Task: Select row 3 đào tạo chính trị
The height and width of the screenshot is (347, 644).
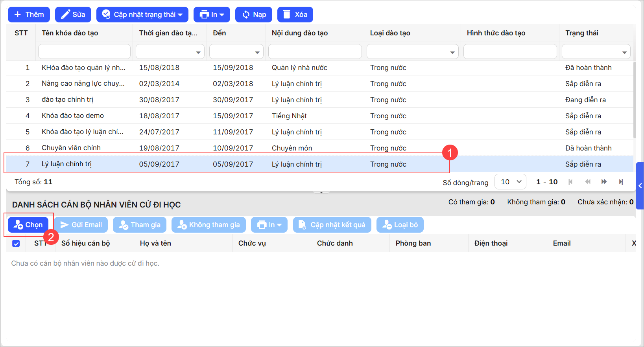Action: coord(67,100)
